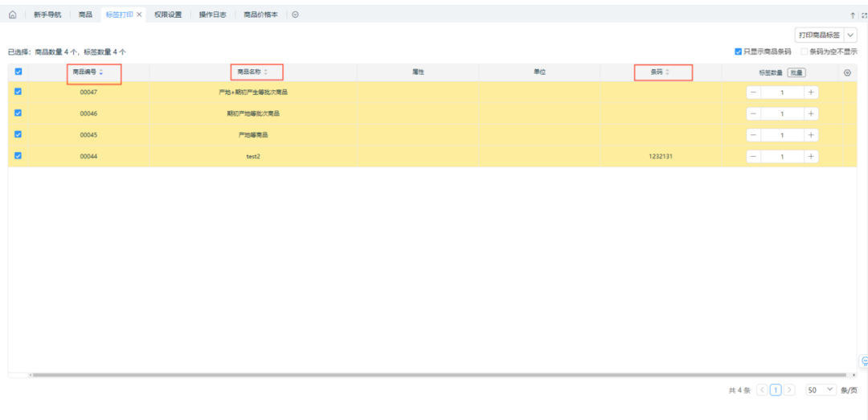Screen dimensions: 868x420
Task: Click product code 00046
Action: [88, 113]
